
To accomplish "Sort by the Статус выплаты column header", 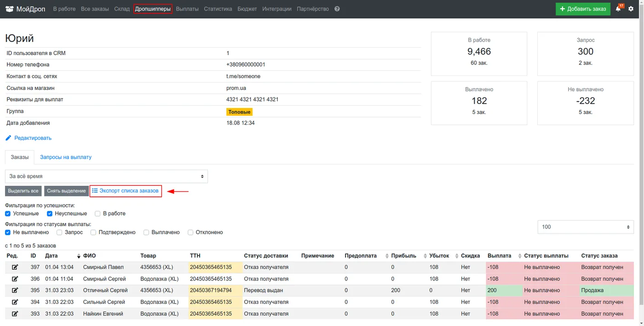I will pyautogui.click(x=546, y=256).
